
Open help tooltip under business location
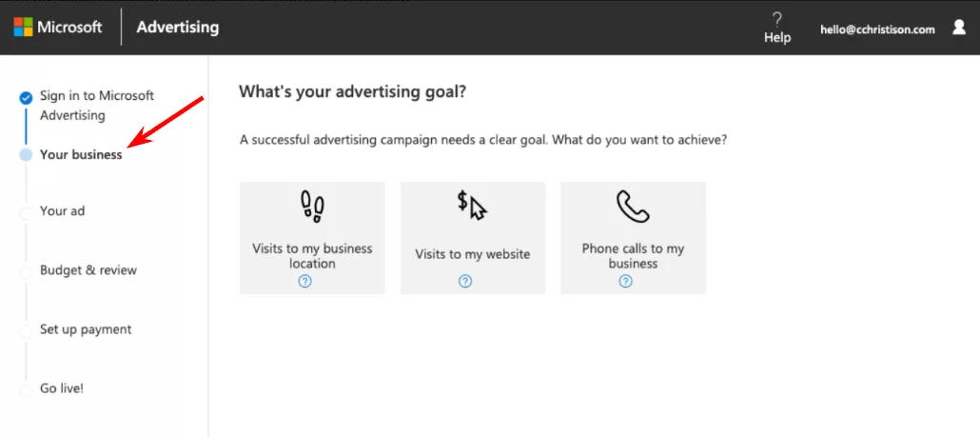[305, 281]
